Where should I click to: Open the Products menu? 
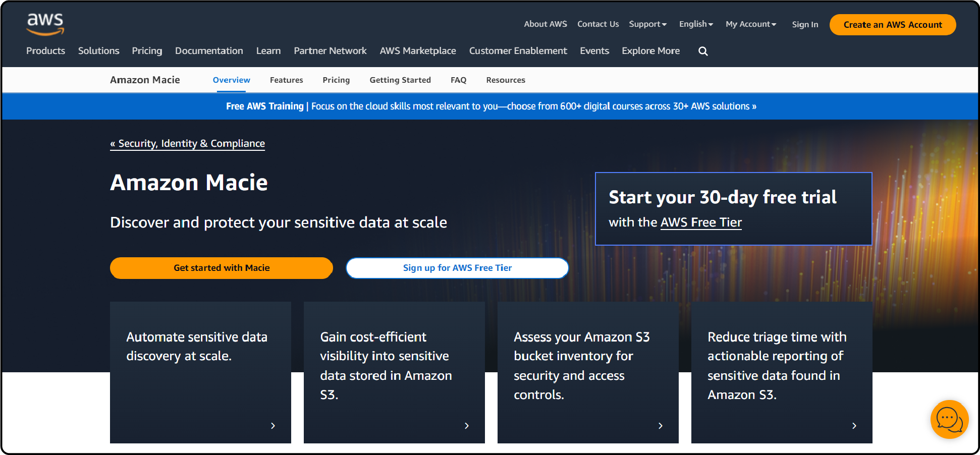coord(45,51)
